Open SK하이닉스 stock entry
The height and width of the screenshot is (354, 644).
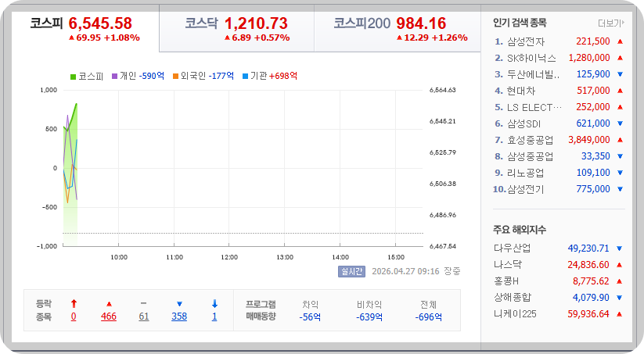[x=531, y=58]
